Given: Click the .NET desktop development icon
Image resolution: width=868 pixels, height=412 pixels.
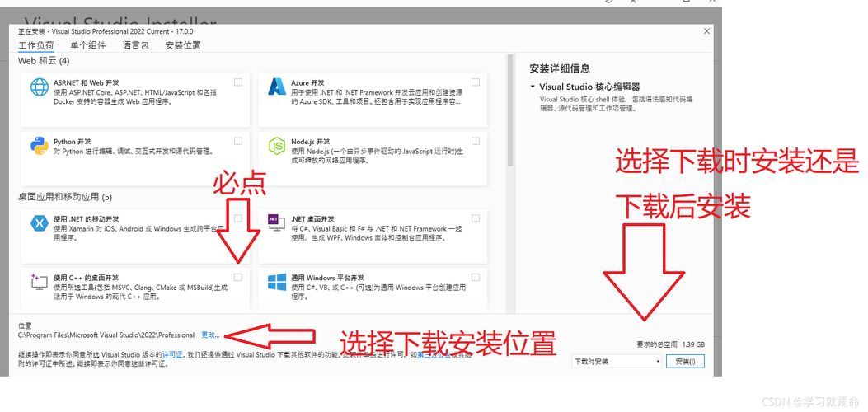Looking at the screenshot, I should pos(276,223).
